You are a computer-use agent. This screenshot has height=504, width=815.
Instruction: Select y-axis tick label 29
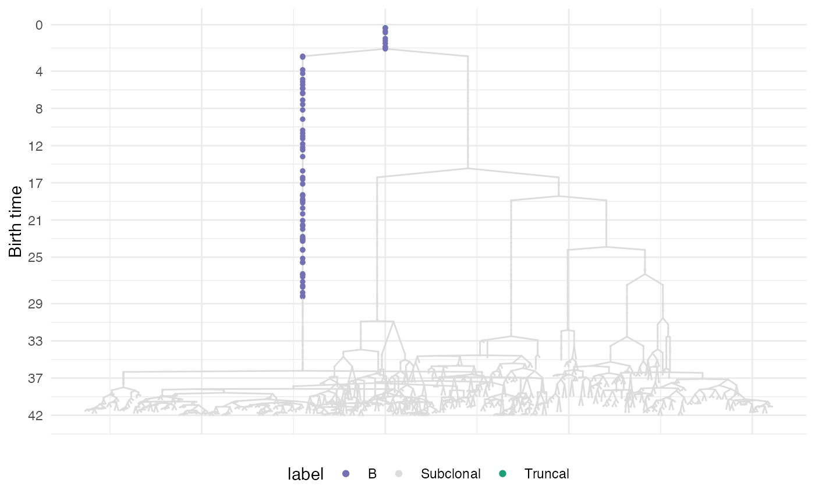click(36, 304)
